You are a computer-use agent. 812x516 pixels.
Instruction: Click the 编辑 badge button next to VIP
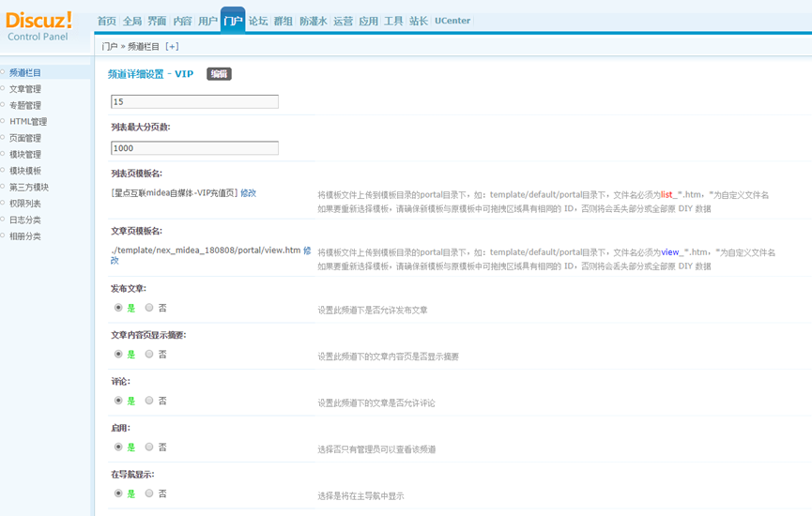(219, 74)
